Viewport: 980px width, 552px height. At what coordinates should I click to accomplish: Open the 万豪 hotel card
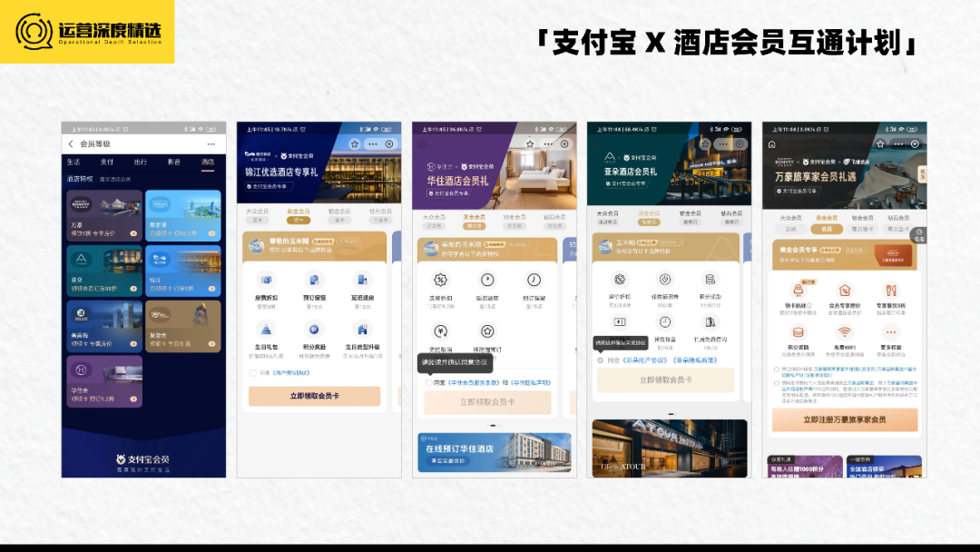click(104, 215)
